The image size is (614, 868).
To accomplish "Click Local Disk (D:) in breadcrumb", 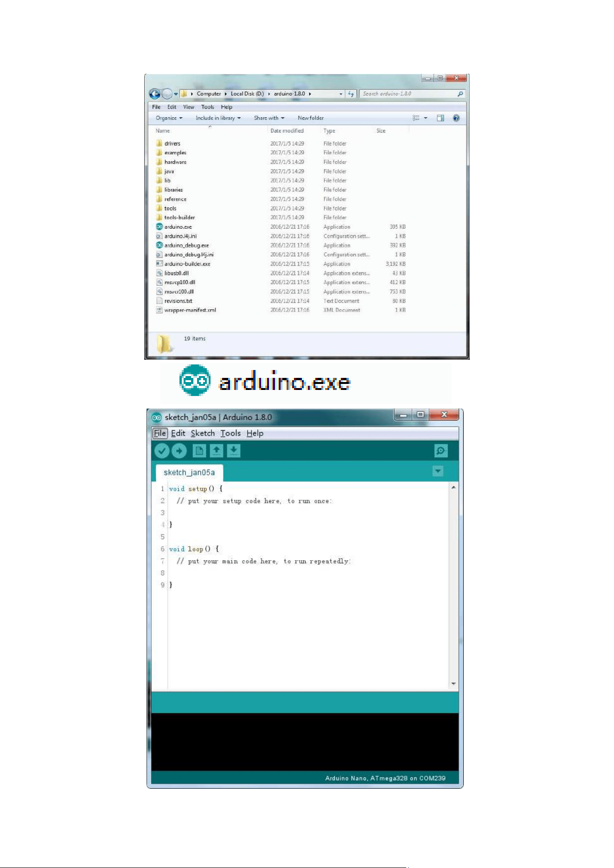I will coord(247,94).
